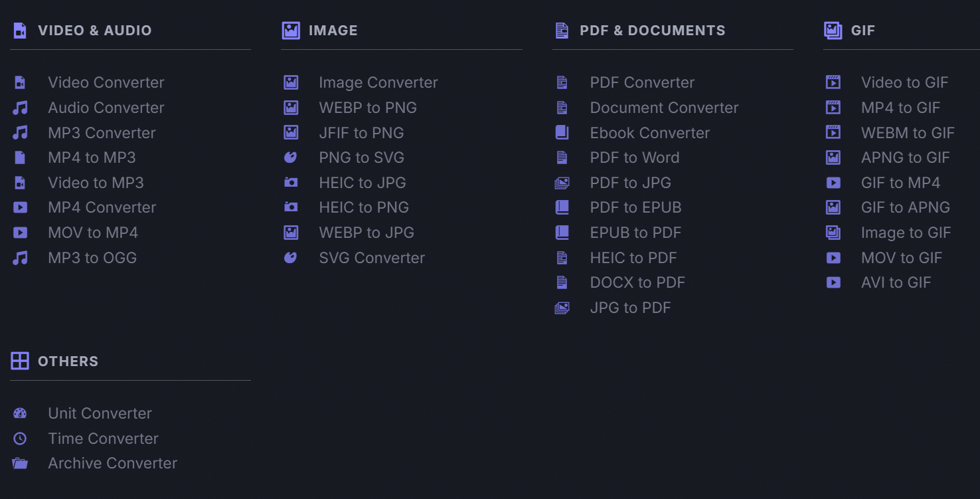
Task: Click the film icon beside WEBM to GIF
Action: click(833, 133)
